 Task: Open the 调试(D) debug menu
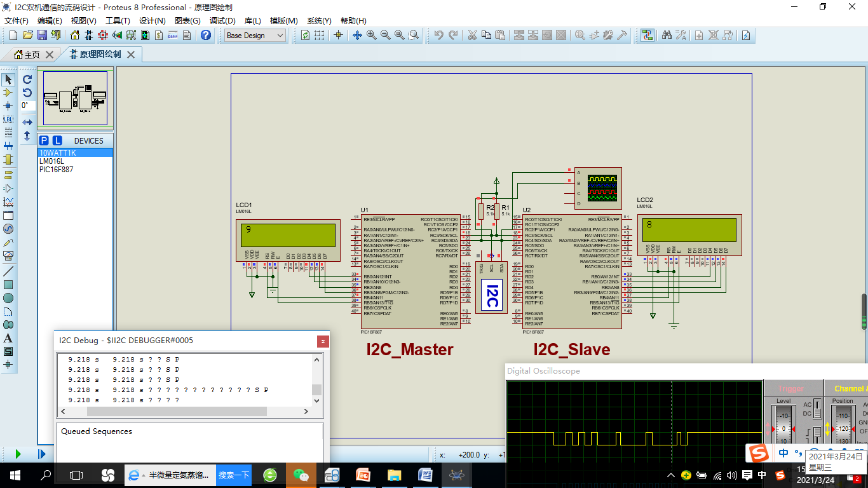222,21
